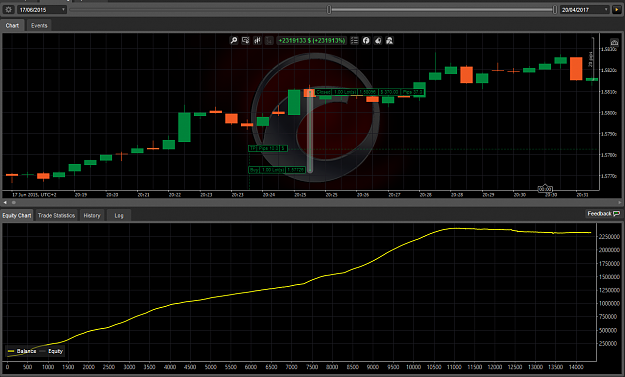The image size is (625, 377).
Task: Click the chart screenshot/settings icon
Action: click(x=246, y=41)
